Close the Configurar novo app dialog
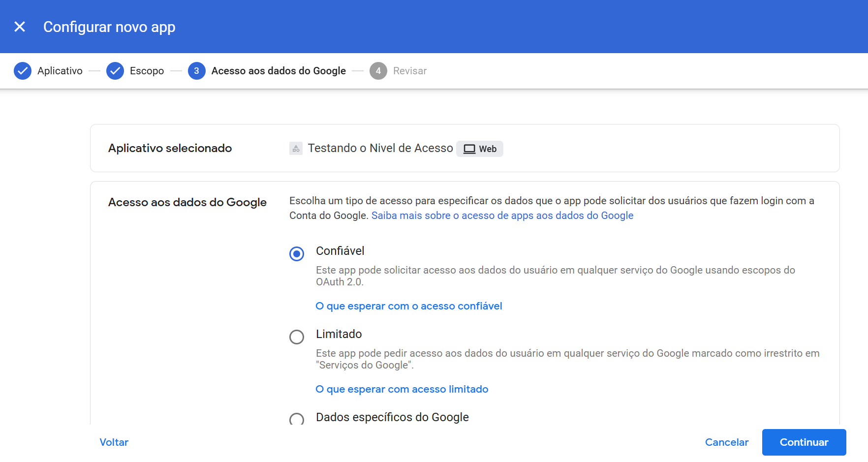The height and width of the screenshot is (462, 868). 20,27
